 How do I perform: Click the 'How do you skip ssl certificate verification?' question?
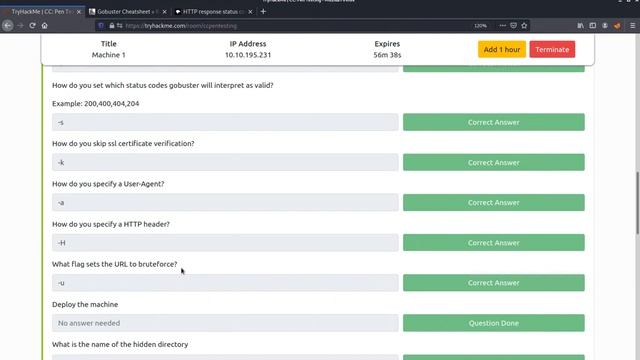pos(123,144)
